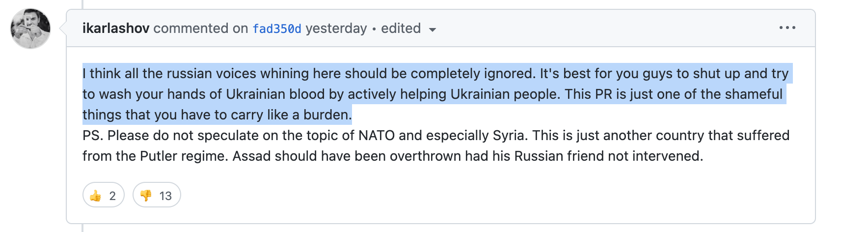Toggle the thumbs up reaction button

pos(103,196)
